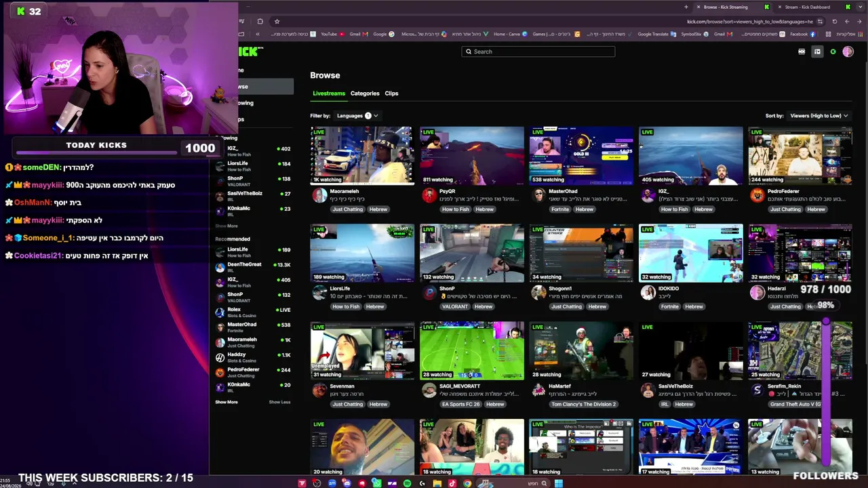868x488 pixels.
Task: Click the MasterOhad channel avatar under thumbnail
Action: coord(538,195)
